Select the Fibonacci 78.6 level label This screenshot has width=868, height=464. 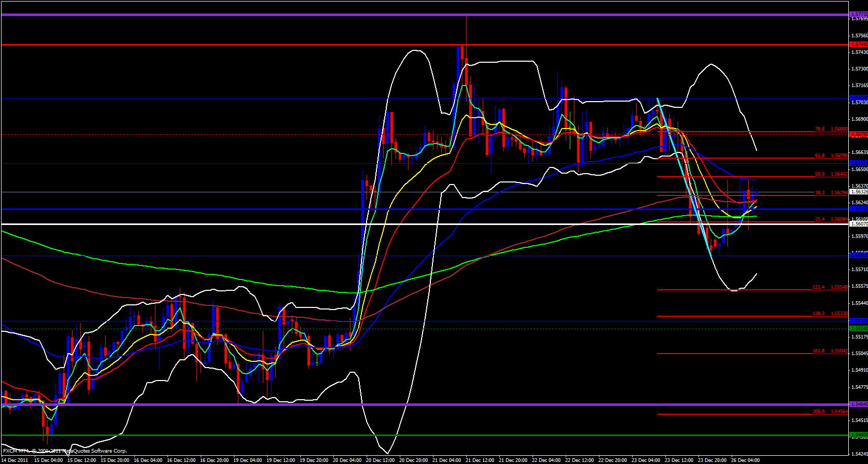click(x=831, y=129)
